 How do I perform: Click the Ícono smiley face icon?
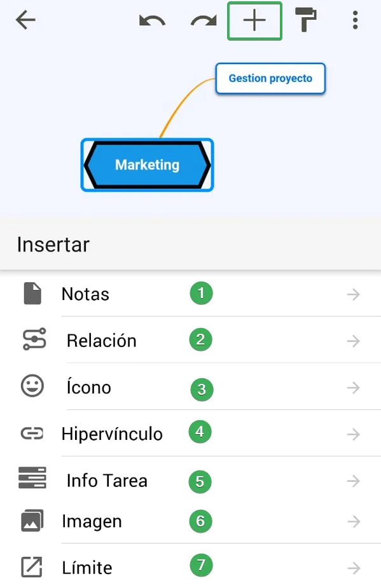point(32,385)
